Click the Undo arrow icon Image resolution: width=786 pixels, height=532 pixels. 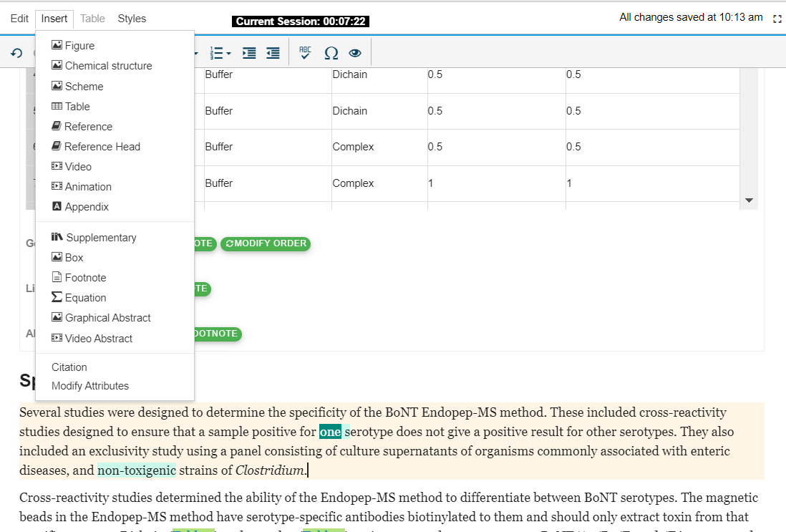click(16, 53)
